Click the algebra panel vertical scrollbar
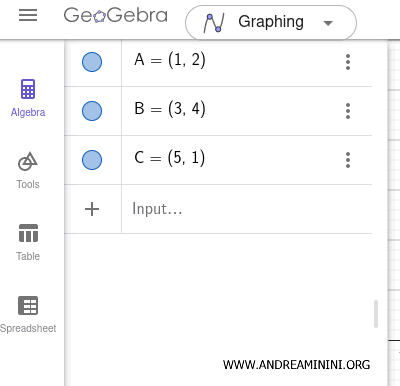The image size is (400, 386). click(376, 314)
